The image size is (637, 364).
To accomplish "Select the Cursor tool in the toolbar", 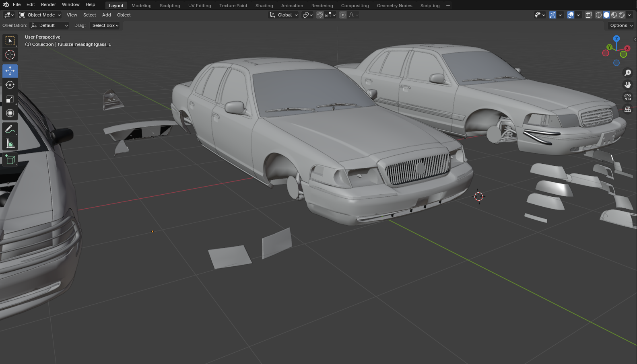I will pos(10,55).
